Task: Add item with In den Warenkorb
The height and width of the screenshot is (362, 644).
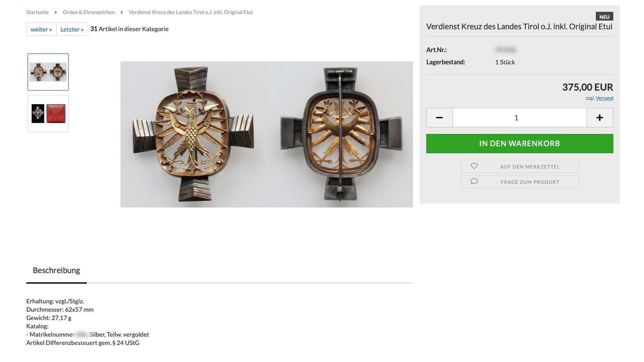Action: (519, 143)
